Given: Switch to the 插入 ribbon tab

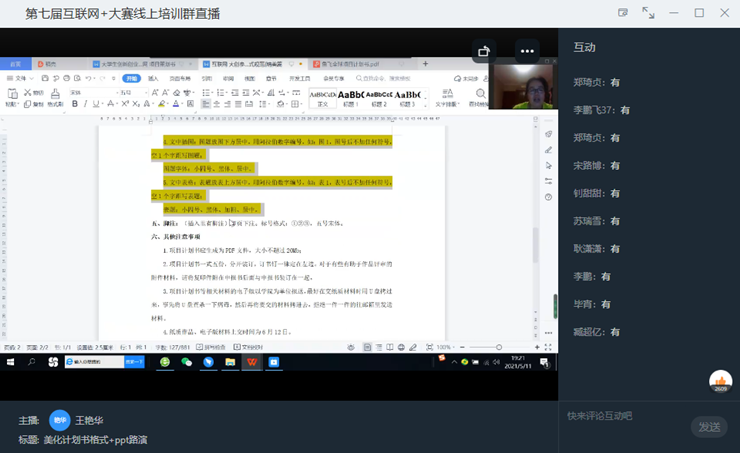Looking at the screenshot, I should pos(154,78).
